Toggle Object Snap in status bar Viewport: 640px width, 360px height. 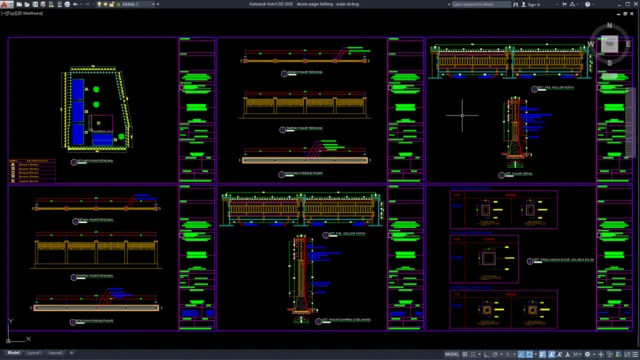529,354
